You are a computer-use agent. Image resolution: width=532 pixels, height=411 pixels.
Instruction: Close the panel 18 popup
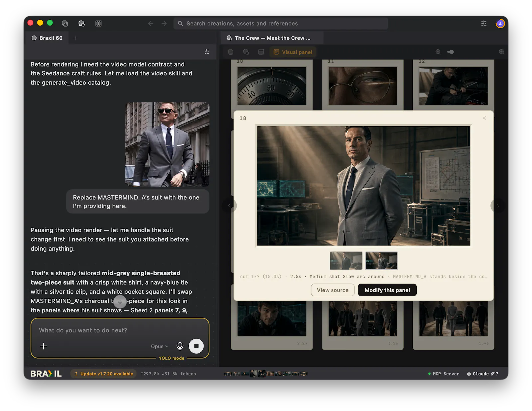click(484, 118)
